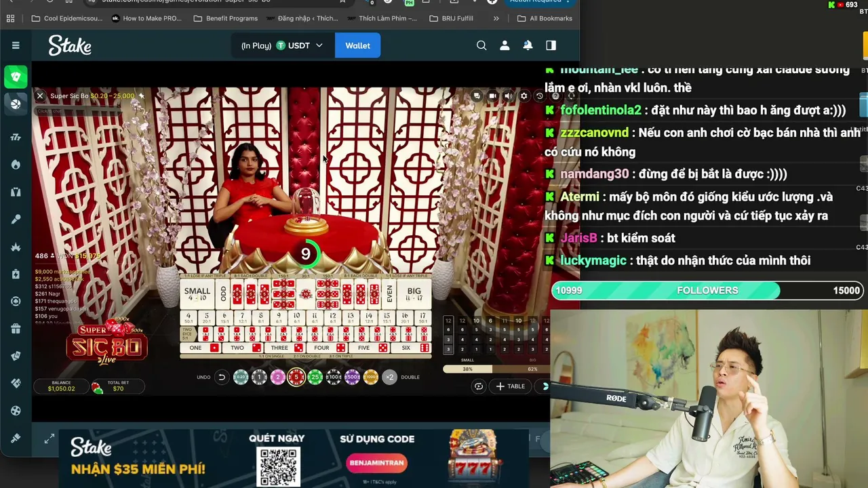The image size is (868, 488).
Task: Click the BENJAMINTRAN code banner button
Action: tap(377, 464)
